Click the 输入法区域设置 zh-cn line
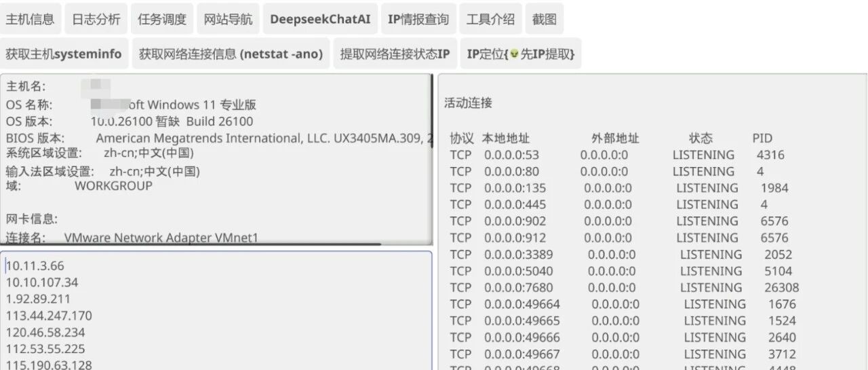The width and height of the screenshot is (868, 370). click(x=103, y=171)
